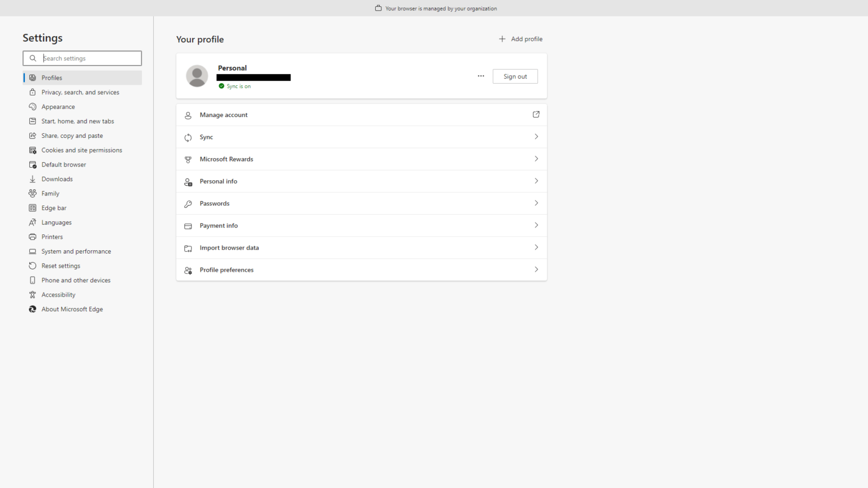Expand Payment info settings

click(x=536, y=225)
